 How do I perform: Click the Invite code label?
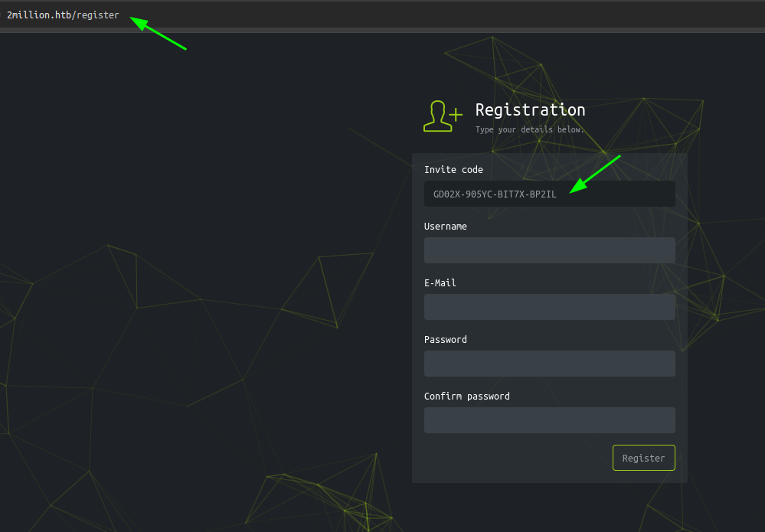pos(453,169)
